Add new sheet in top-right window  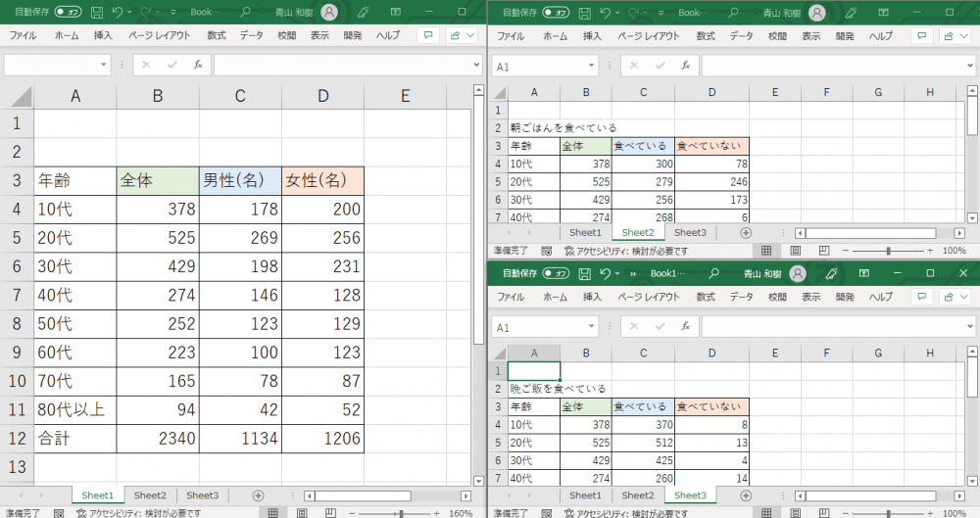746,232
